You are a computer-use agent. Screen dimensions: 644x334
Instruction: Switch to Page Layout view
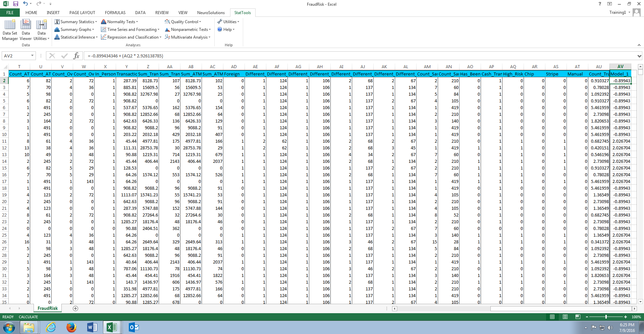565,317
